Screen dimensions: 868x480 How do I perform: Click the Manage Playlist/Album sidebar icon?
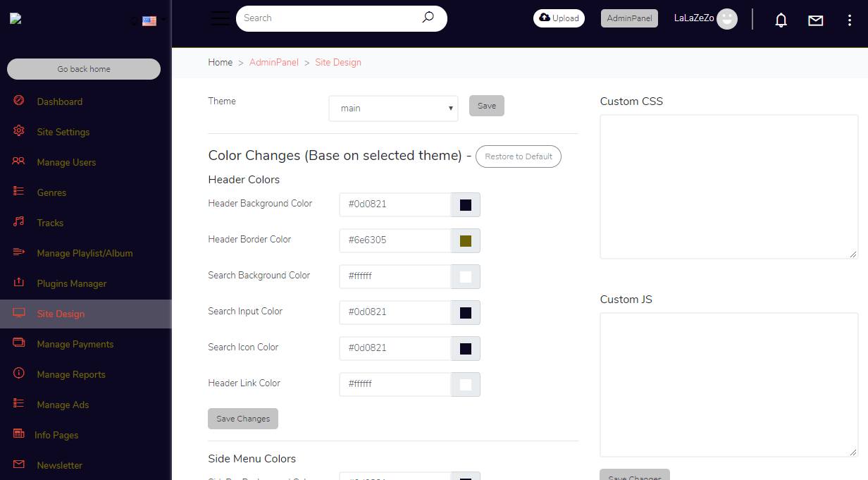19,252
